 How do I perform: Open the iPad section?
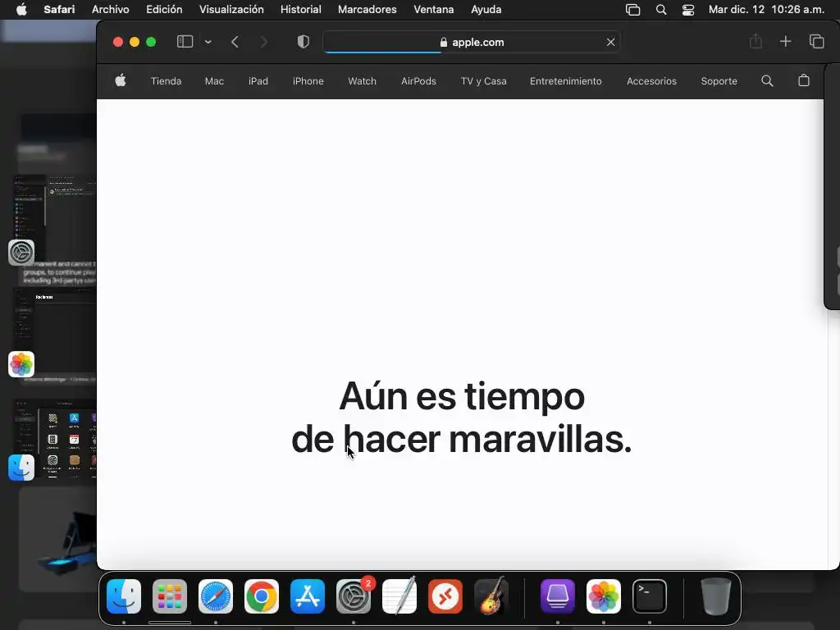click(258, 81)
